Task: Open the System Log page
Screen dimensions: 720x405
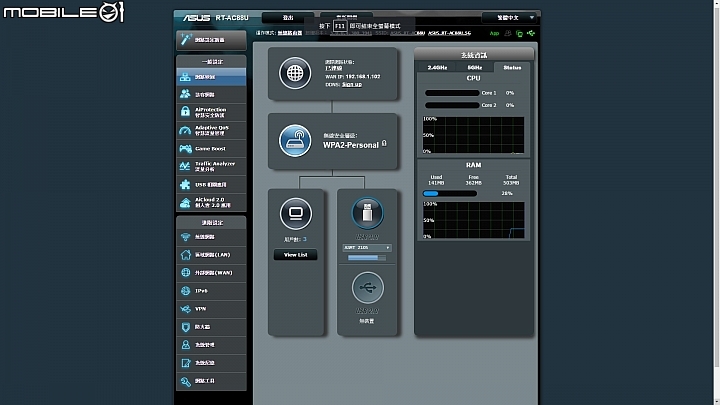Action: pos(211,363)
